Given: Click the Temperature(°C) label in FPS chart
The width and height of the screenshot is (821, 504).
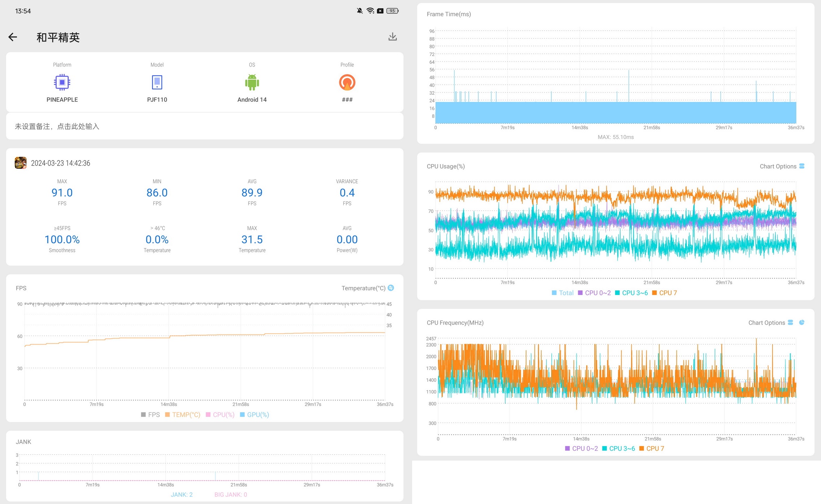Looking at the screenshot, I should 363,288.
